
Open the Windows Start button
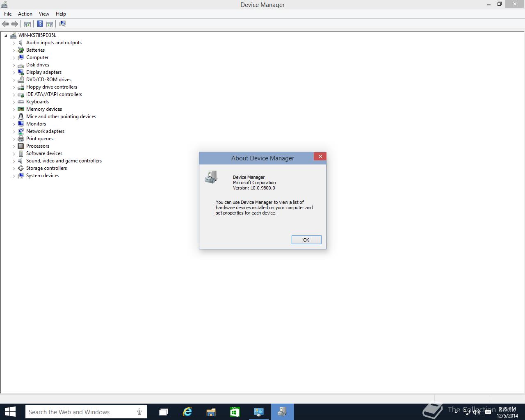[10, 412]
